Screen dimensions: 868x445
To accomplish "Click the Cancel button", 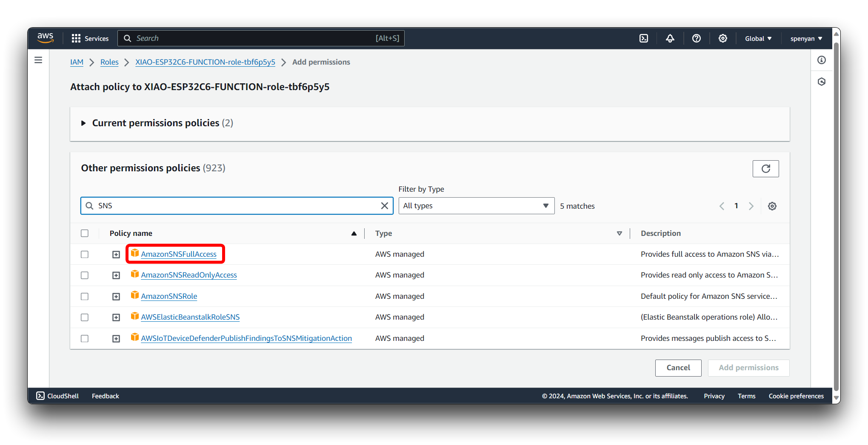I will point(678,368).
